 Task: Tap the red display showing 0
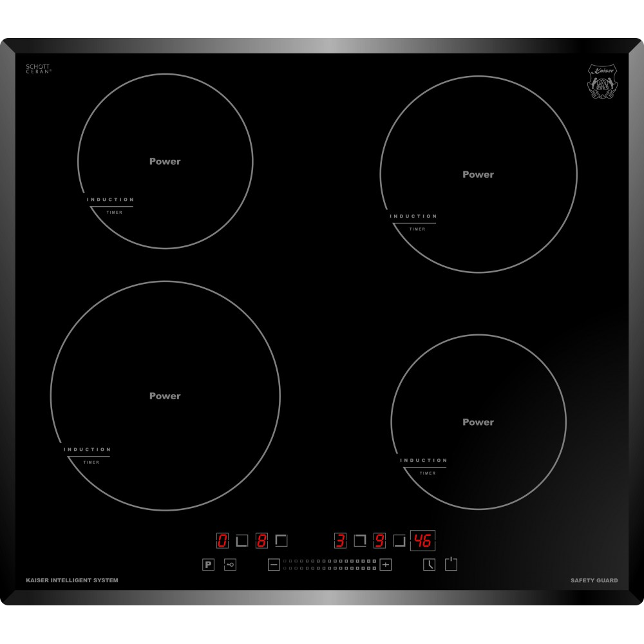[222, 541]
